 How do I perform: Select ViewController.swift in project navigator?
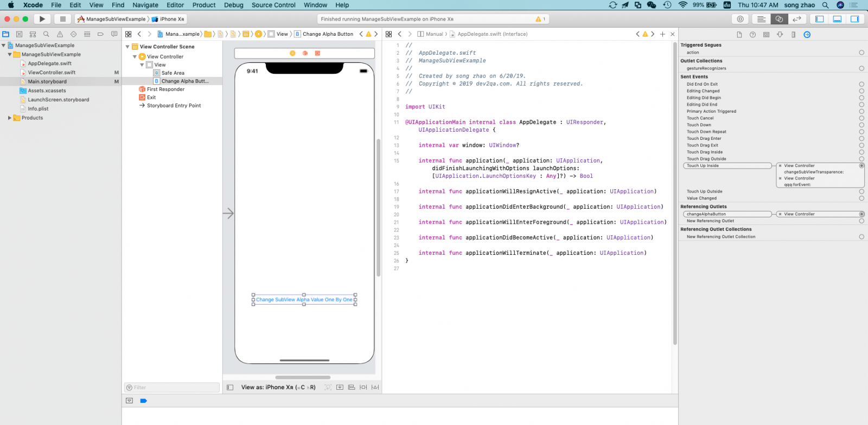52,73
